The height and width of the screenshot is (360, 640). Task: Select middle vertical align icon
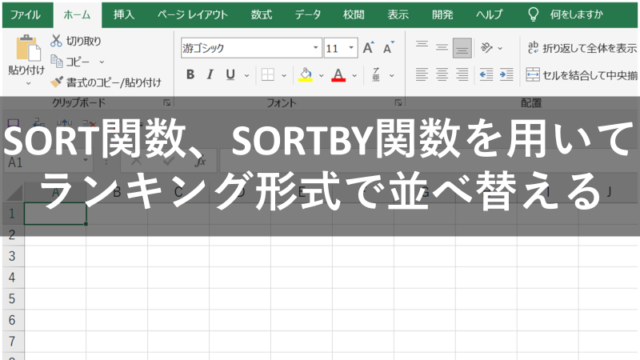pyautogui.click(x=442, y=48)
